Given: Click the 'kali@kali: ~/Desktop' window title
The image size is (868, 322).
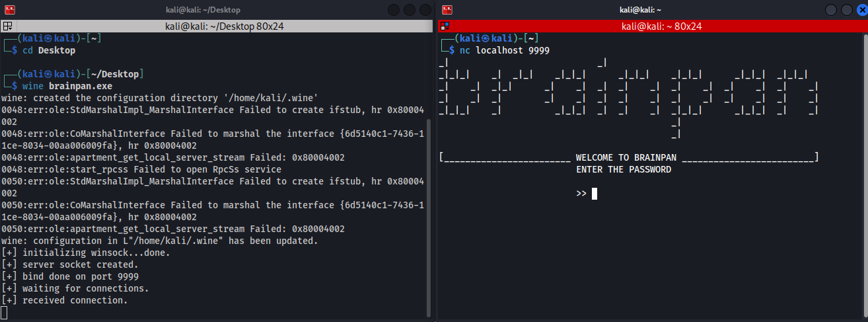Looking at the screenshot, I should (x=203, y=10).
